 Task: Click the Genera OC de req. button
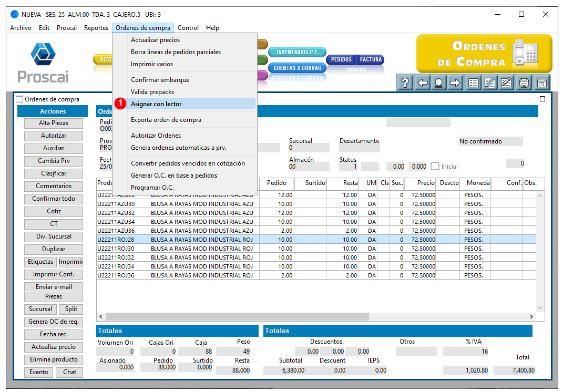54,322
